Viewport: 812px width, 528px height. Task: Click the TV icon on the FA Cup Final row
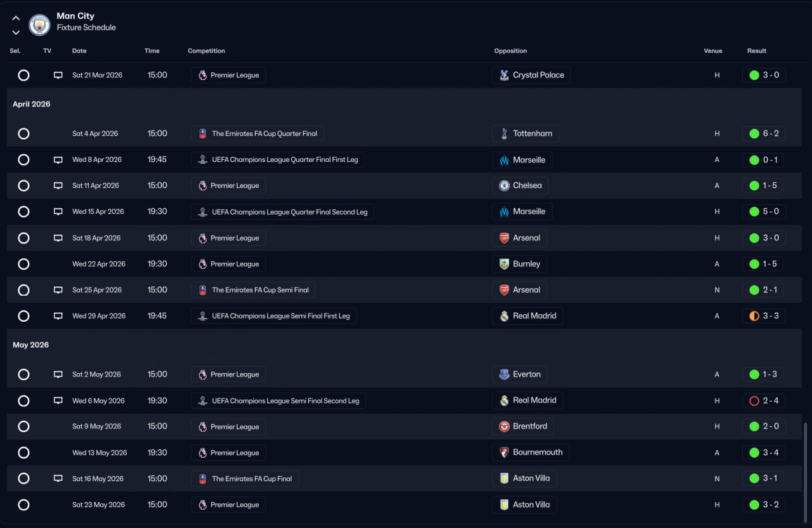click(x=58, y=478)
